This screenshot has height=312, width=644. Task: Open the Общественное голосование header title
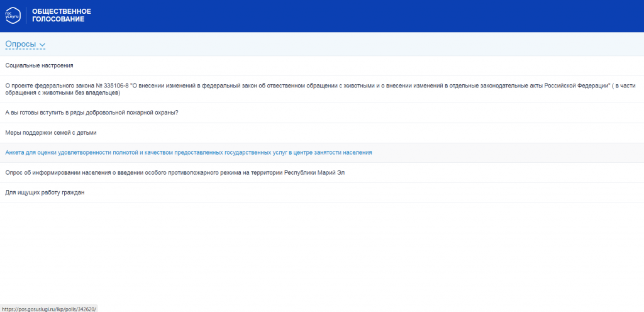tap(61, 15)
